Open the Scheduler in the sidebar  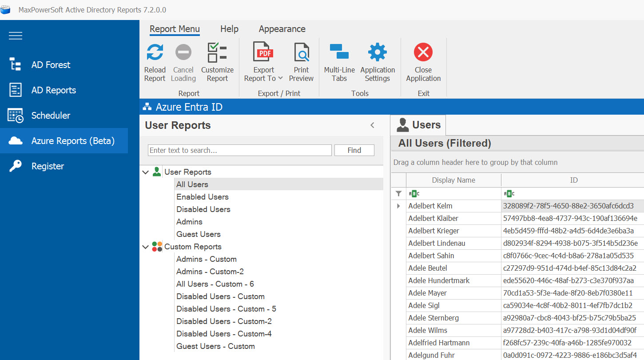[x=51, y=116]
